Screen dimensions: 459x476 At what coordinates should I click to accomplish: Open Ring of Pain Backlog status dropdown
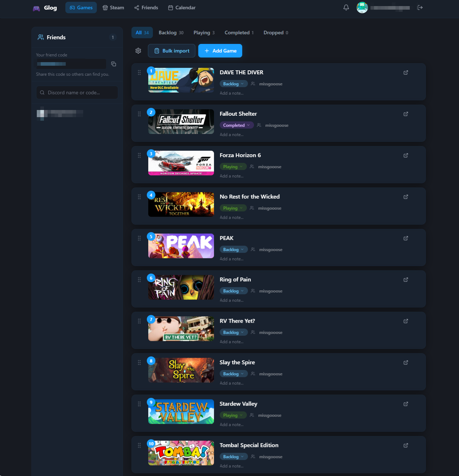point(234,291)
